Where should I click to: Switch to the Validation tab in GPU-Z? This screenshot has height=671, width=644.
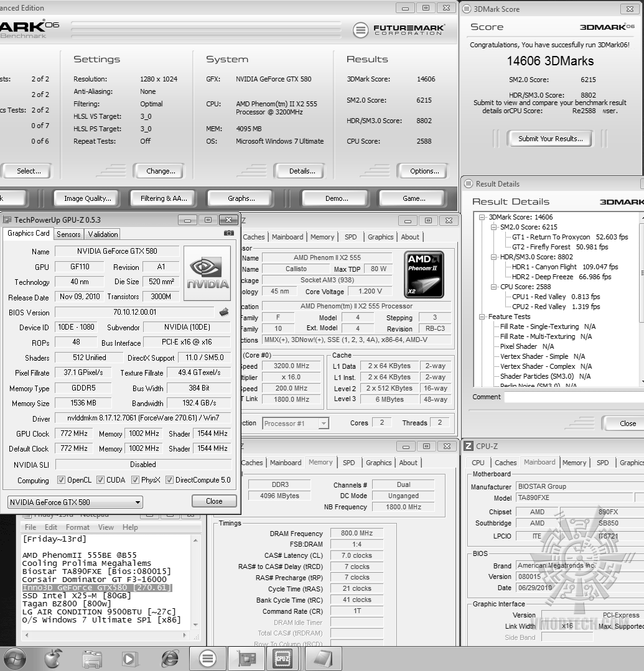point(103,234)
